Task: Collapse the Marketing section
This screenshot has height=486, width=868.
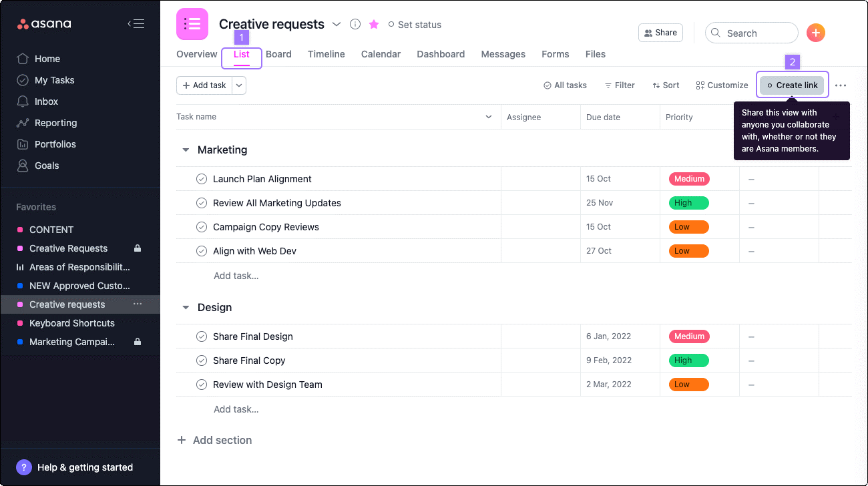Action: click(186, 150)
